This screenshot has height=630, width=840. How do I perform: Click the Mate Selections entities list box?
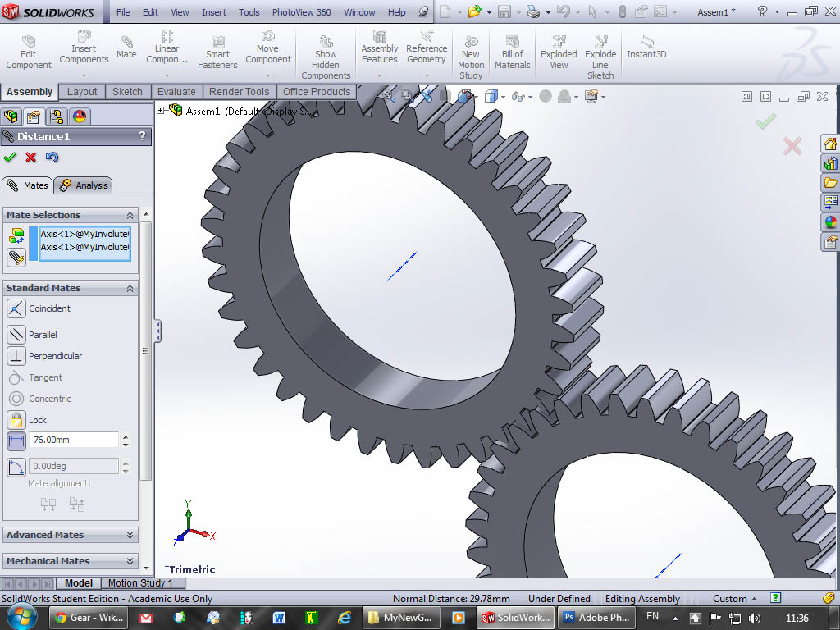pos(84,243)
